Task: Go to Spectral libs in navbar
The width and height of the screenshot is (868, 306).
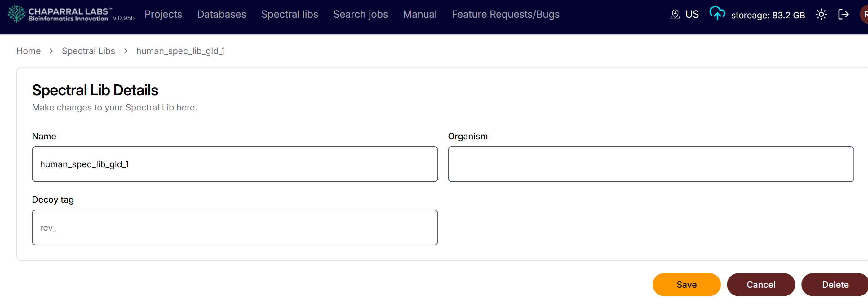Action: tap(290, 15)
